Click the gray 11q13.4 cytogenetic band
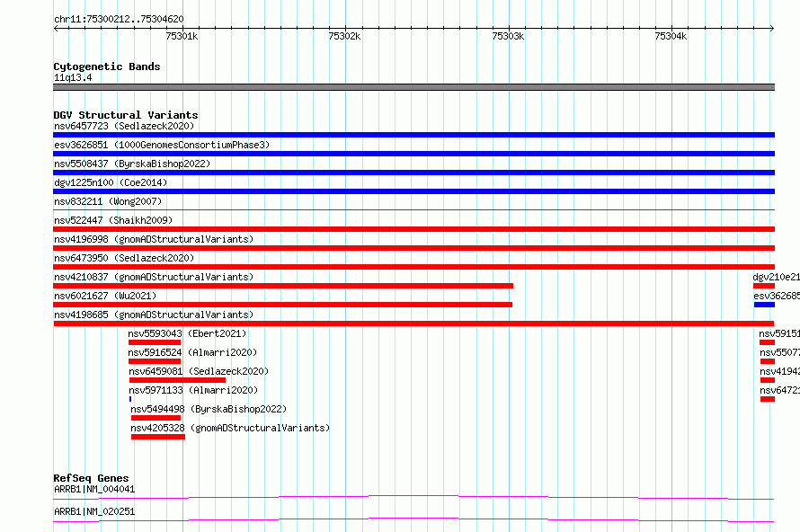This screenshot has height=532, width=800. point(413,87)
